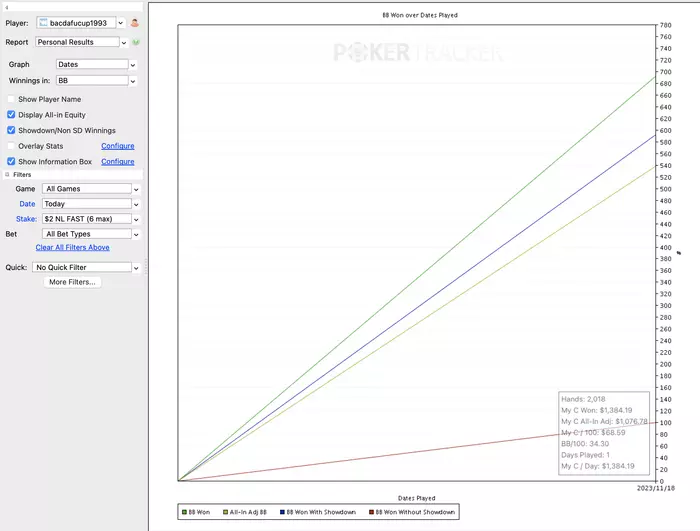This screenshot has height=531, width=700.
Task: Click the blue Stake: filter label
Action: pyautogui.click(x=26, y=219)
